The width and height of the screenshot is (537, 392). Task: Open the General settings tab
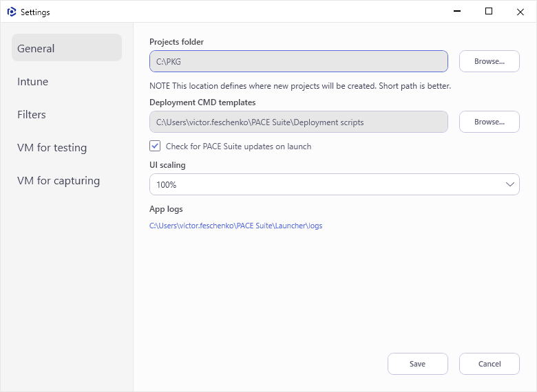click(67, 48)
